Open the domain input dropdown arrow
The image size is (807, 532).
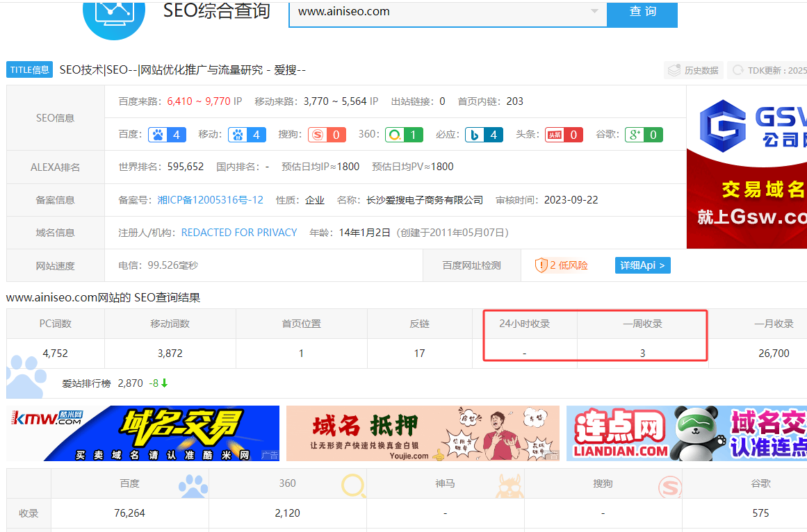[x=594, y=11]
